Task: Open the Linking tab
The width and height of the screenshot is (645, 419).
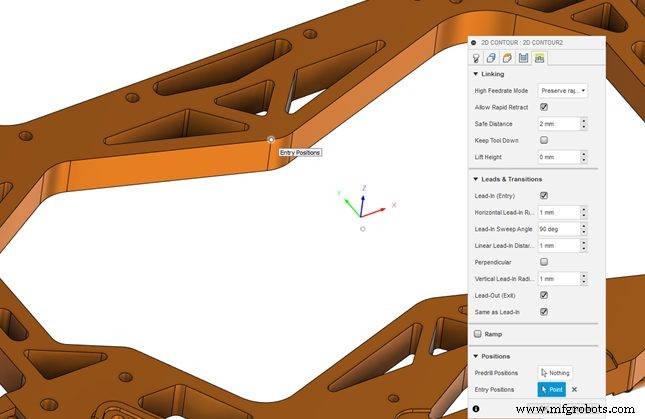Action: coord(539,58)
